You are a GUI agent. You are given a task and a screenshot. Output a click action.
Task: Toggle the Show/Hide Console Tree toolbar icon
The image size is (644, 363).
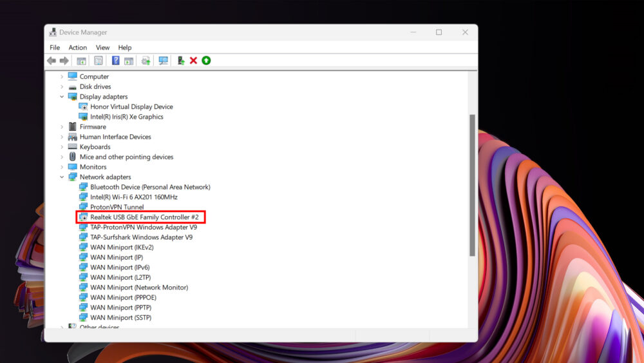[x=81, y=61]
